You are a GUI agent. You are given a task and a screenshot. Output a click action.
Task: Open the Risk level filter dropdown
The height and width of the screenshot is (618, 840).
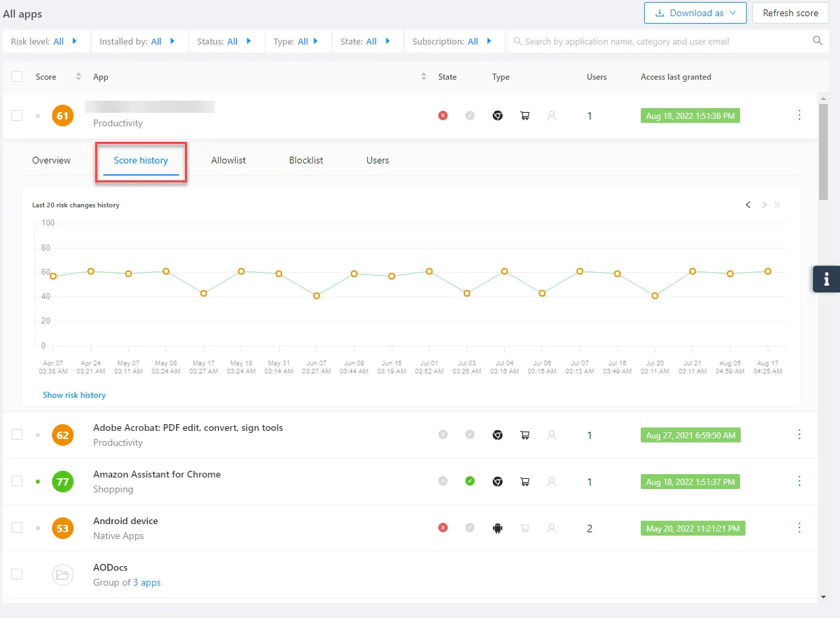74,41
